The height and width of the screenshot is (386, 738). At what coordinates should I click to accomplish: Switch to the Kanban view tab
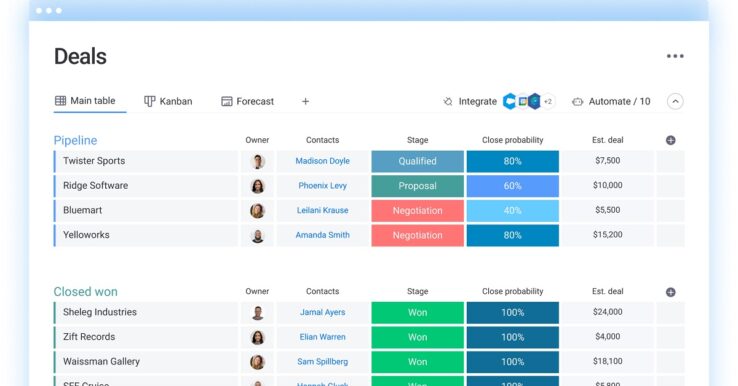[168, 101]
